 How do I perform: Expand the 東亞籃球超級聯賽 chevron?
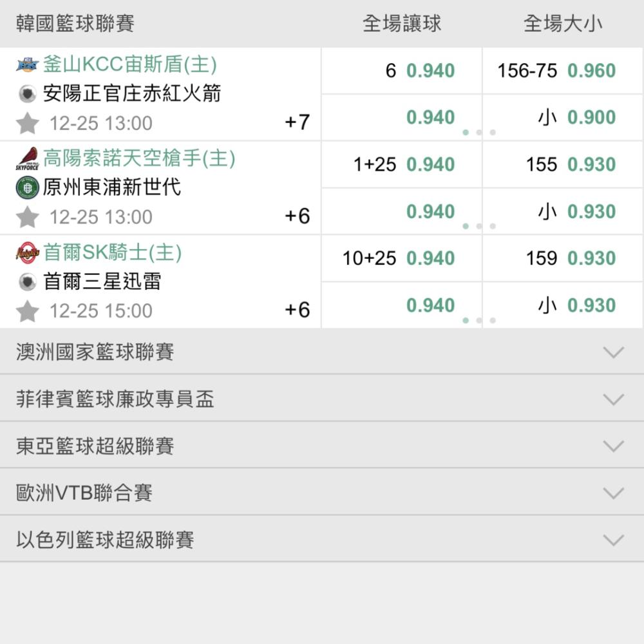(x=614, y=446)
